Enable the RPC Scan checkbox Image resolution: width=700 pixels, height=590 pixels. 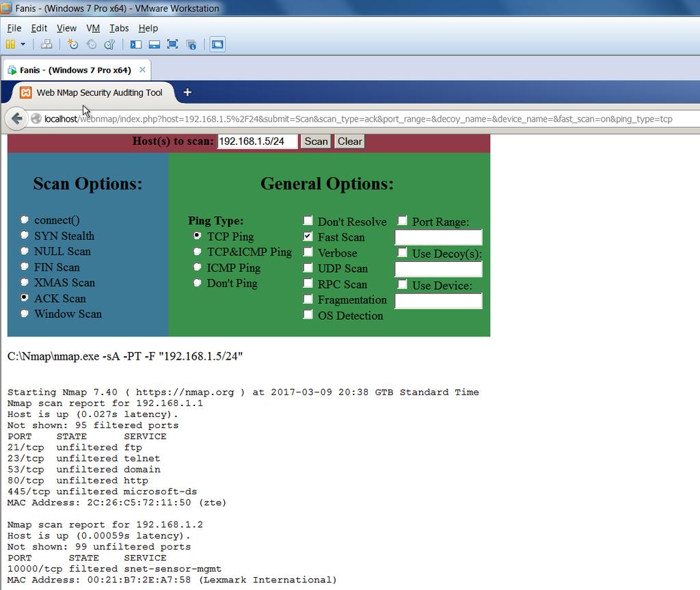click(x=308, y=283)
